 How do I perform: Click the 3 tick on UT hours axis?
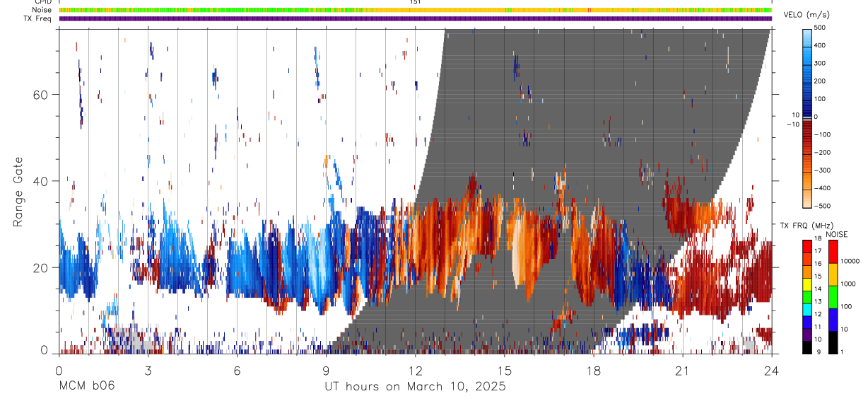(148, 371)
